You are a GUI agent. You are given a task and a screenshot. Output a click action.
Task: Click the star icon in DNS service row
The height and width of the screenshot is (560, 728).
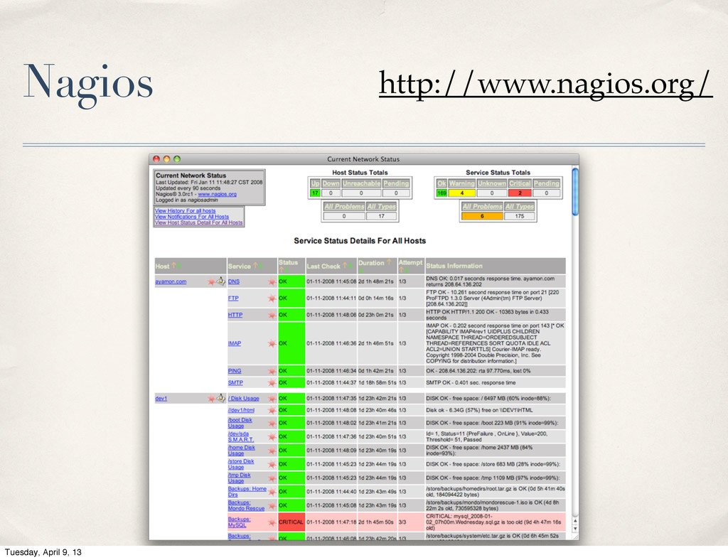[x=272, y=281]
